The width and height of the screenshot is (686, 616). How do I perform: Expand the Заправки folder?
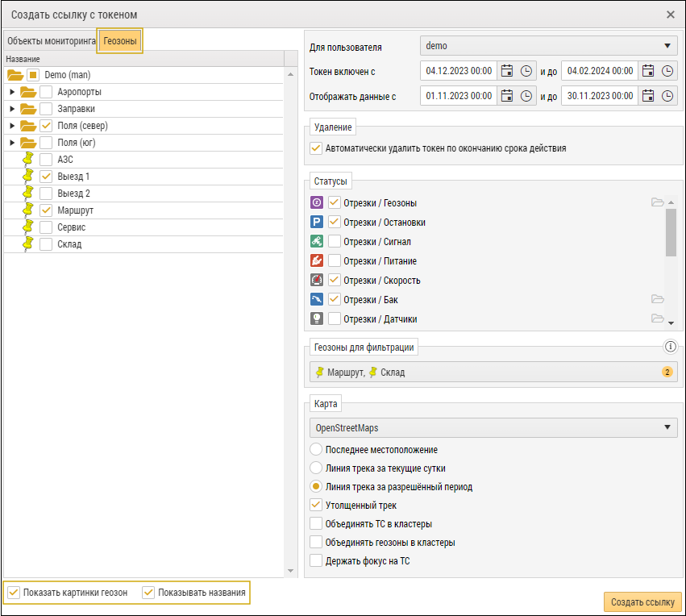pyautogui.click(x=12, y=109)
